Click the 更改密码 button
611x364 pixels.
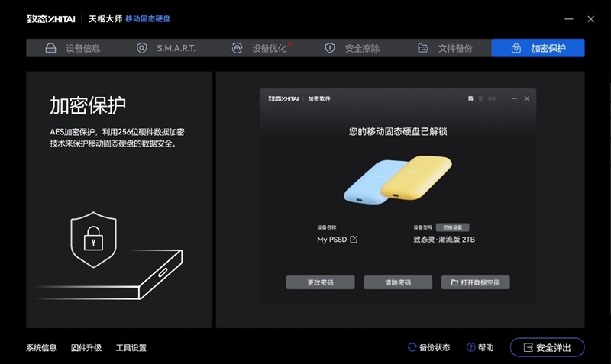click(x=321, y=282)
